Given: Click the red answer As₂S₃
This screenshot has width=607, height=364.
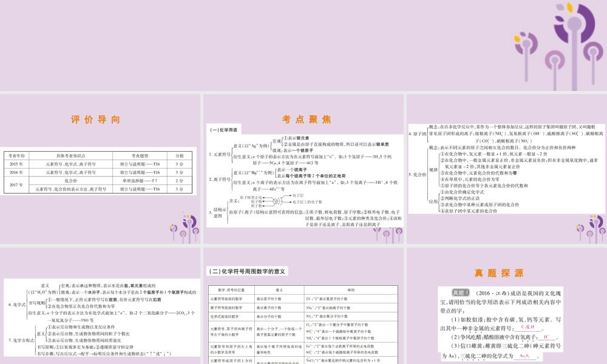Looking at the screenshot, I should coord(524,356).
